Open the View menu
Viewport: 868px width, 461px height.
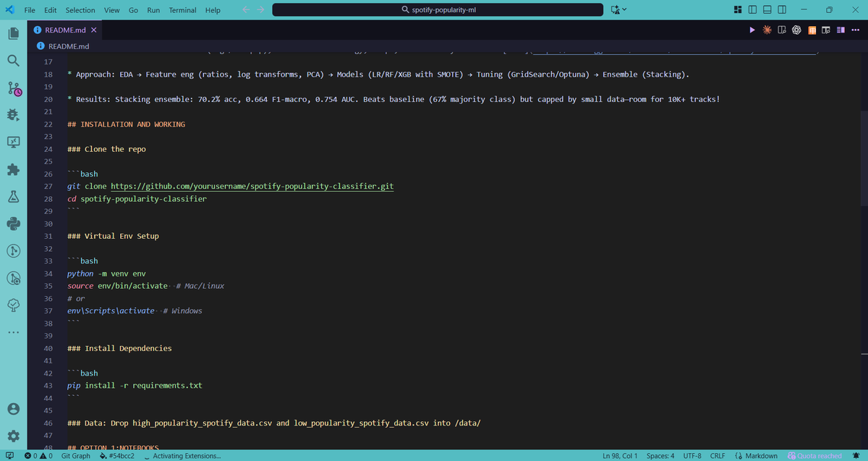111,10
